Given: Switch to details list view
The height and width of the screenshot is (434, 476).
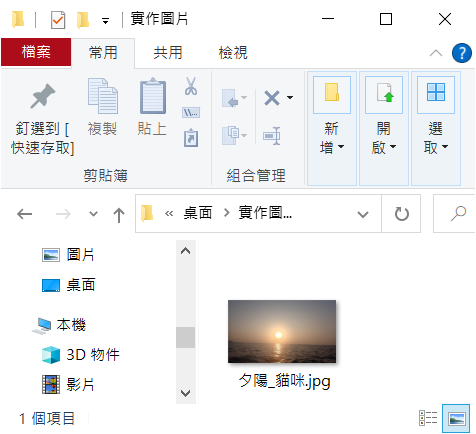Looking at the screenshot, I should tap(428, 418).
